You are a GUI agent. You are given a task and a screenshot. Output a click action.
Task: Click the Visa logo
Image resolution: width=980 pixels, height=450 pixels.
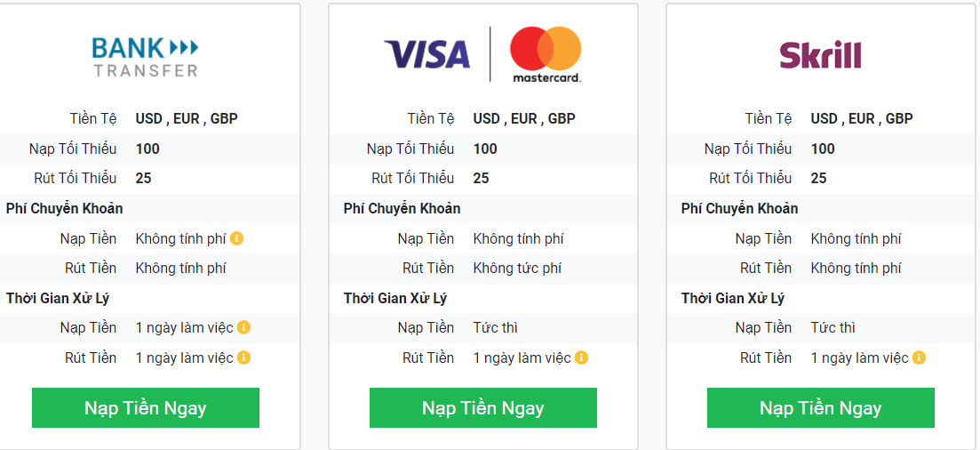click(426, 54)
